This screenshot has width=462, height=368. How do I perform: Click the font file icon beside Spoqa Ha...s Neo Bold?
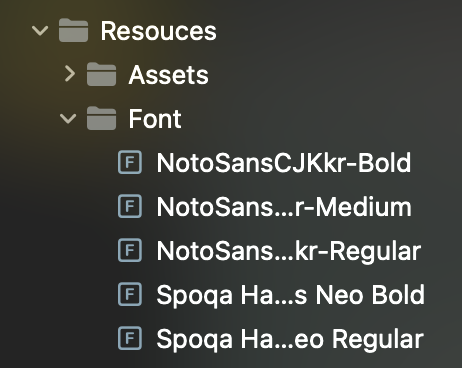pyautogui.click(x=130, y=294)
